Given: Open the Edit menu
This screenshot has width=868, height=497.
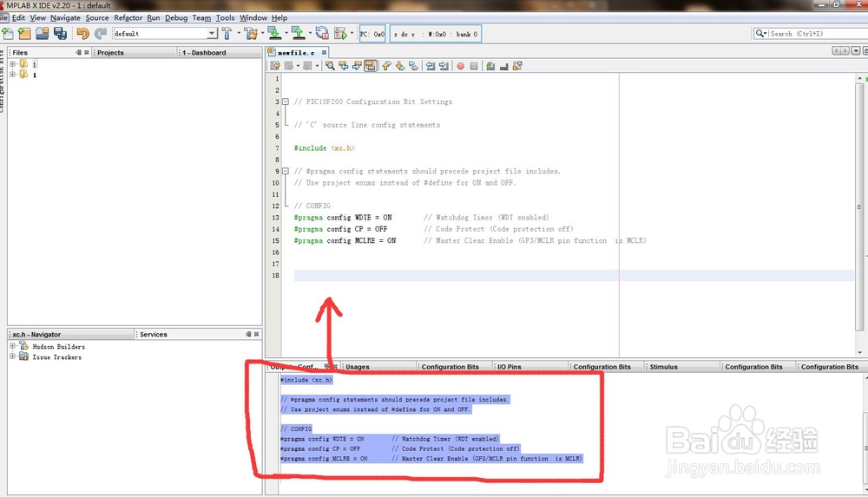Looking at the screenshot, I should [18, 17].
